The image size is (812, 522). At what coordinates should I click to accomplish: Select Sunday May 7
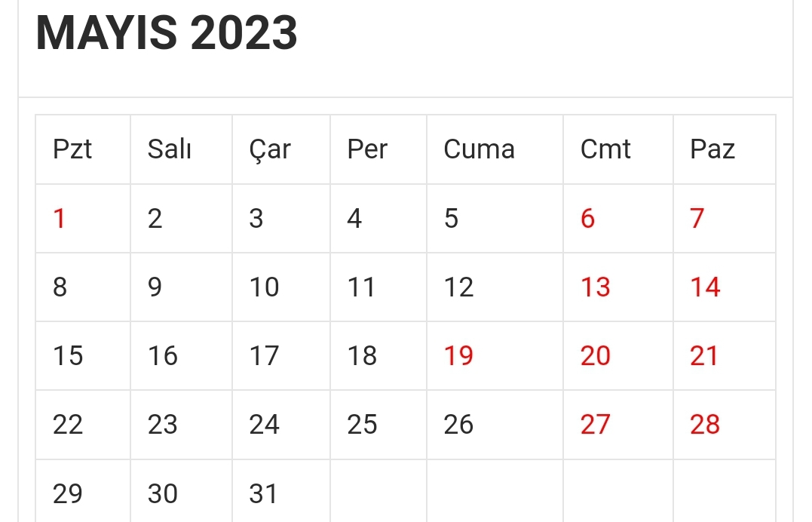tap(697, 219)
